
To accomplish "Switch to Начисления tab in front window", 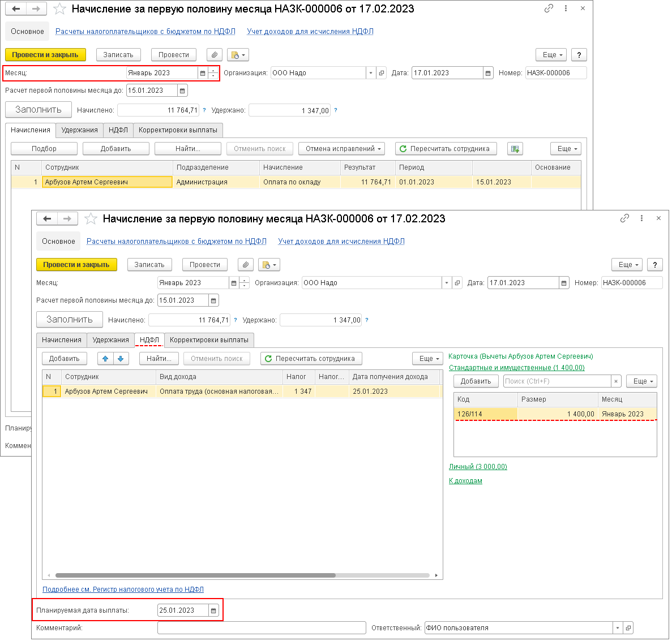I will click(x=62, y=340).
